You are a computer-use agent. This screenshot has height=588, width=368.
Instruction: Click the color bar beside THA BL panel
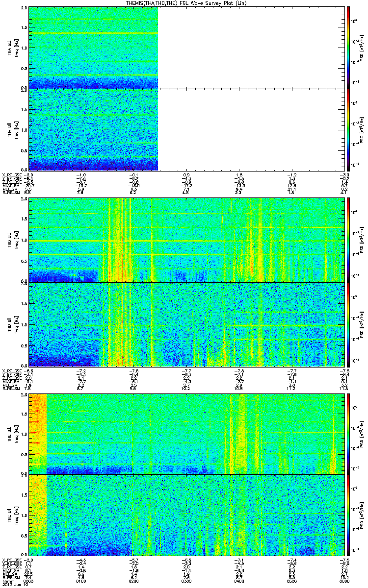click(348, 48)
